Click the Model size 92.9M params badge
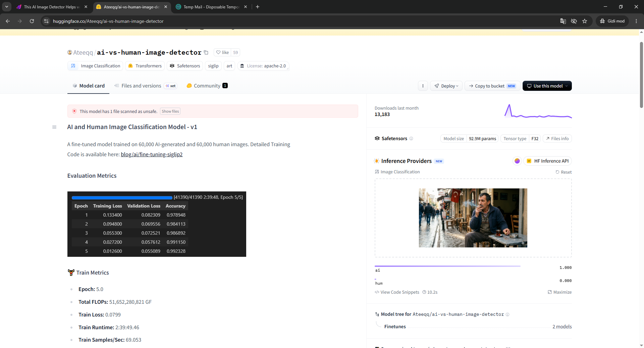 (469, 138)
